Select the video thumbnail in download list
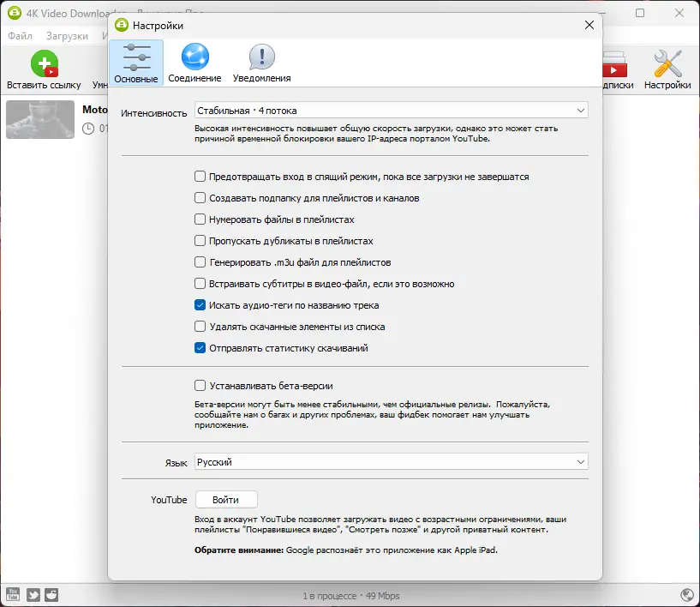 (40, 119)
